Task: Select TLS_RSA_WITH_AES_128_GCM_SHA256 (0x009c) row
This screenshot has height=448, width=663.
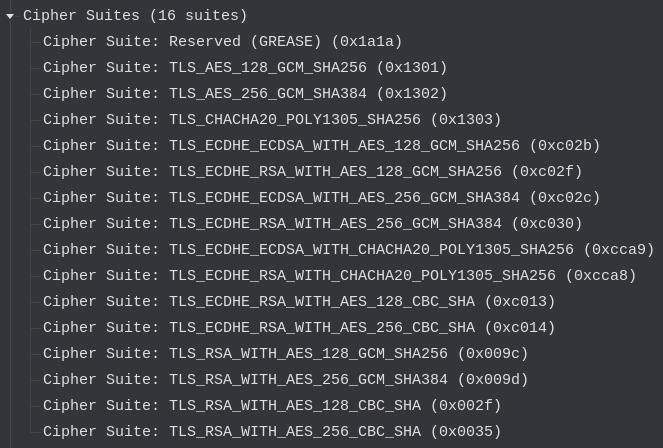Action: pos(285,354)
